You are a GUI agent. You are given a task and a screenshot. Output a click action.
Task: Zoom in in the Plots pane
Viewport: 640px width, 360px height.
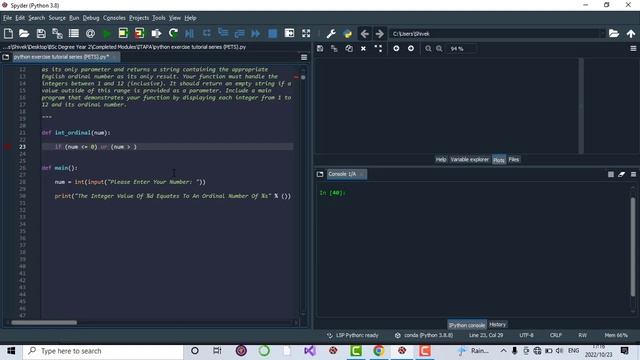439,49
